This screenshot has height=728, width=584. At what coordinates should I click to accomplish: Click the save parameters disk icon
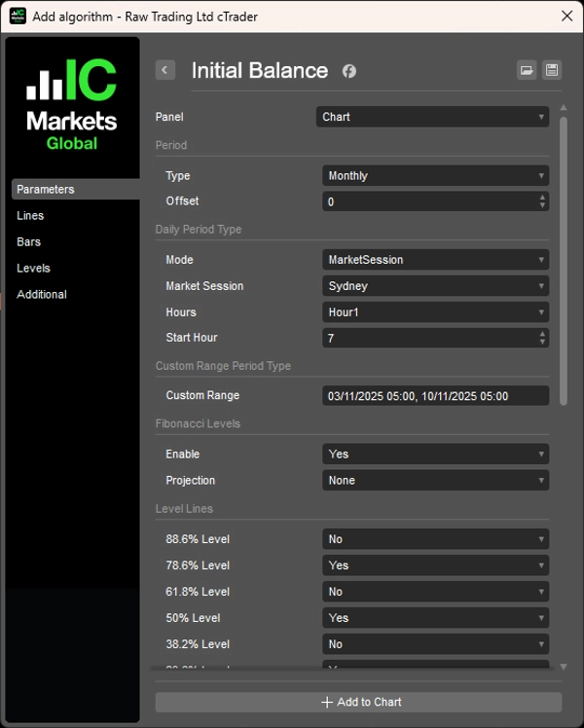coord(552,70)
